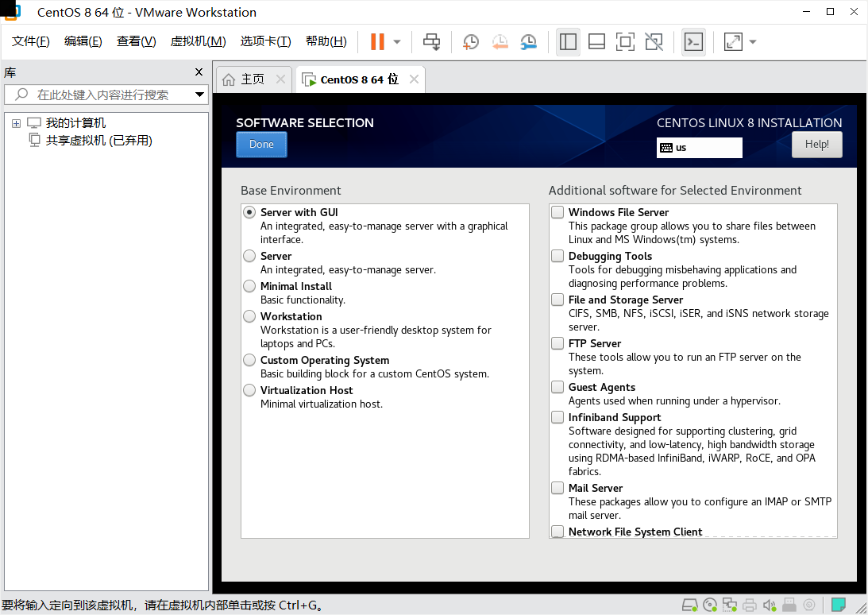Select 共享虚拟机 (已弃用) in the library
This screenshot has width=868, height=615.
(x=98, y=141)
